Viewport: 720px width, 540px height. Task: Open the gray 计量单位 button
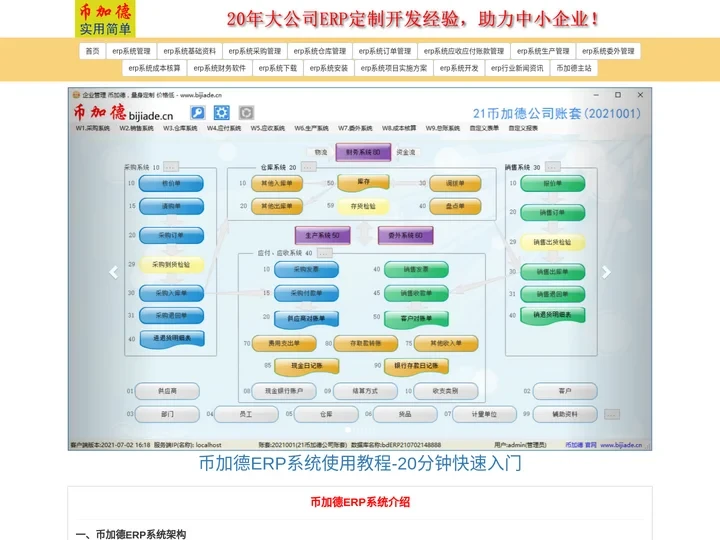(484, 414)
